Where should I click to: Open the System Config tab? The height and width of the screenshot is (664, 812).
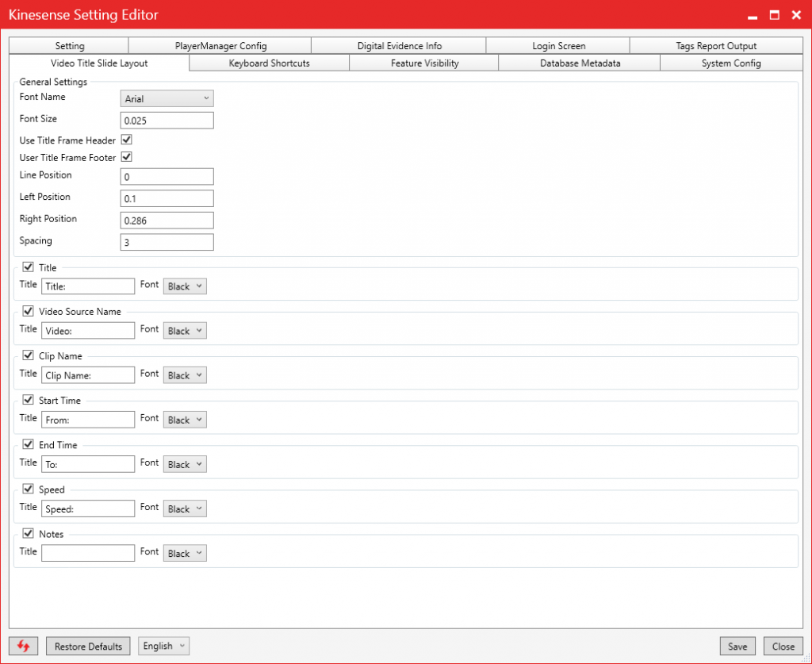(x=731, y=63)
